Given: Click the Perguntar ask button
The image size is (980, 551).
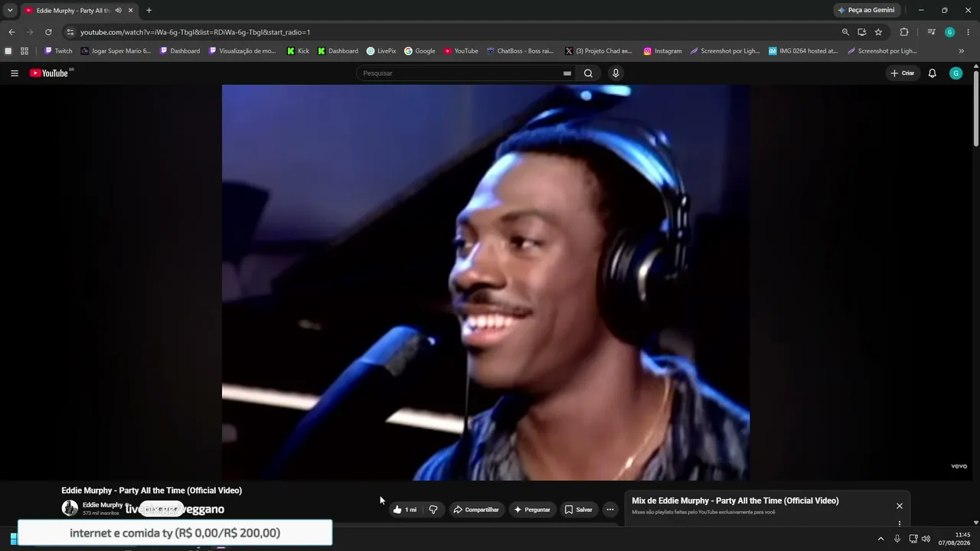Looking at the screenshot, I should tap(532, 510).
